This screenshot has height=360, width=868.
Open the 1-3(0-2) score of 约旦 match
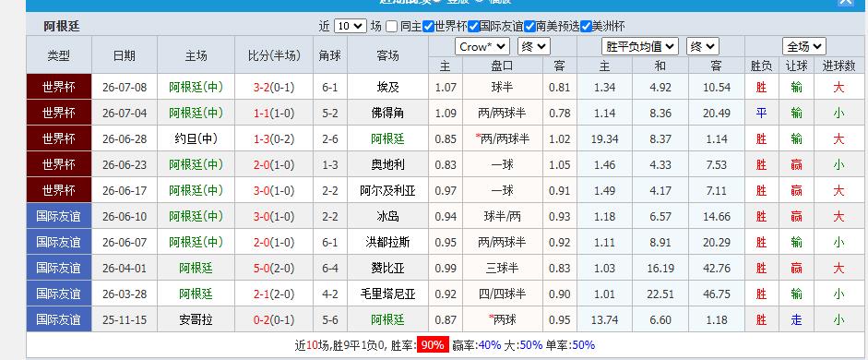pos(274,139)
